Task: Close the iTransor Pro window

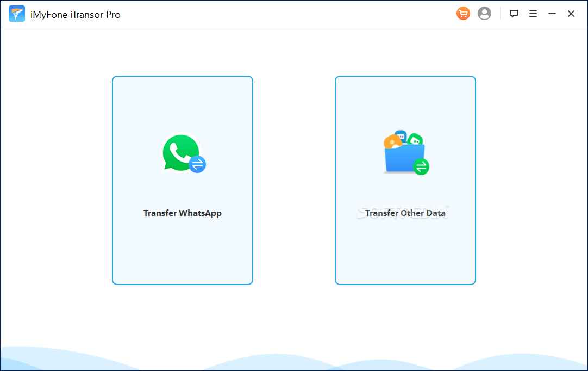Action: point(571,14)
